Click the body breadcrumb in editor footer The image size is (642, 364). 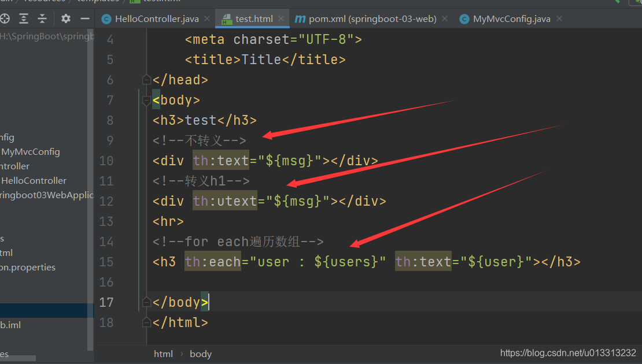pos(201,354)
